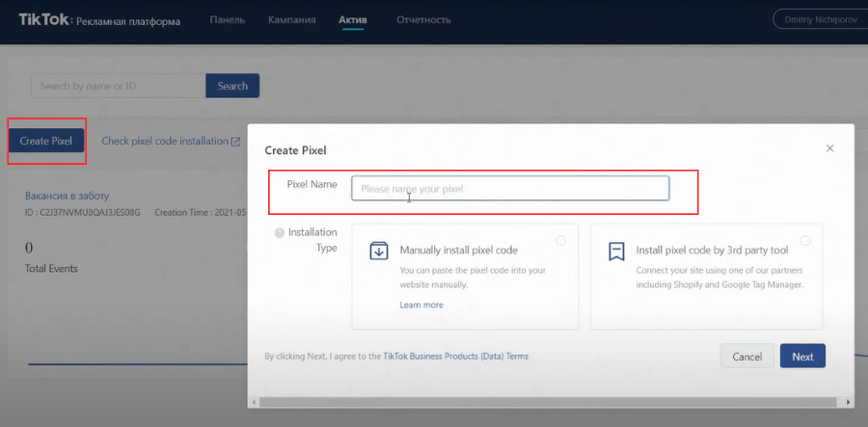Click the manual install download icon
The height and width of the screenshot is (427, 868).
pyautogui.click(x=379, y=251)
